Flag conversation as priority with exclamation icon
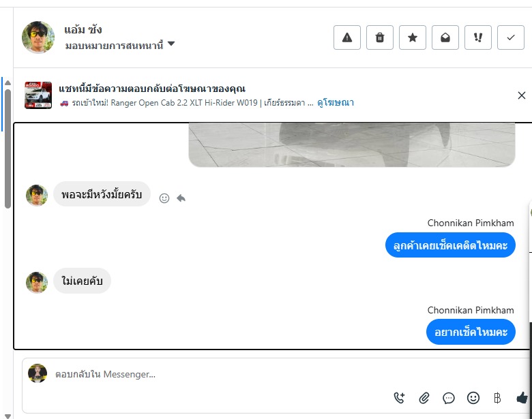 click(x=478, y=38)
